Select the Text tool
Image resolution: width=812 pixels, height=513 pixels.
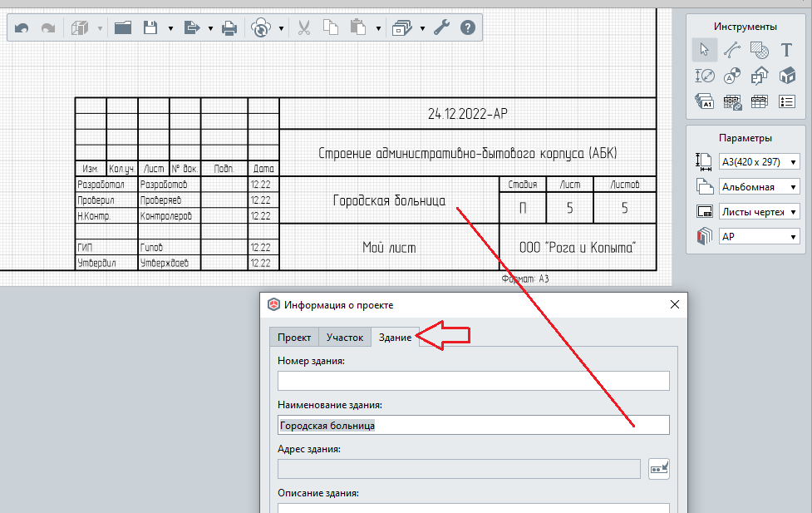(x=786, y=50)
